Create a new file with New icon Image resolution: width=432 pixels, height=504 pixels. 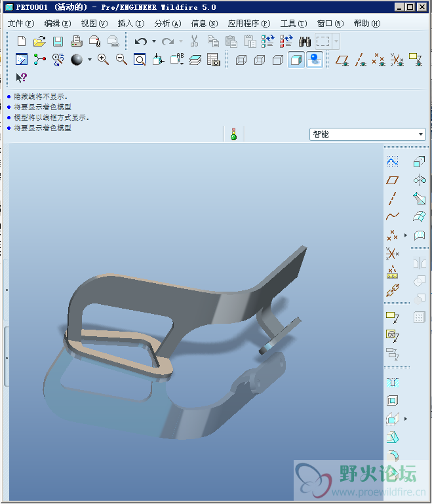[x=22, y=41]
